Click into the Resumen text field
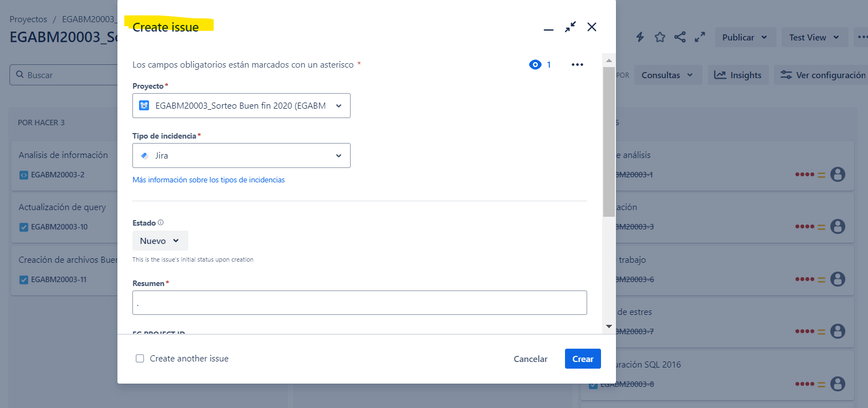The image size is (868, 408). [x=359, y=303]
